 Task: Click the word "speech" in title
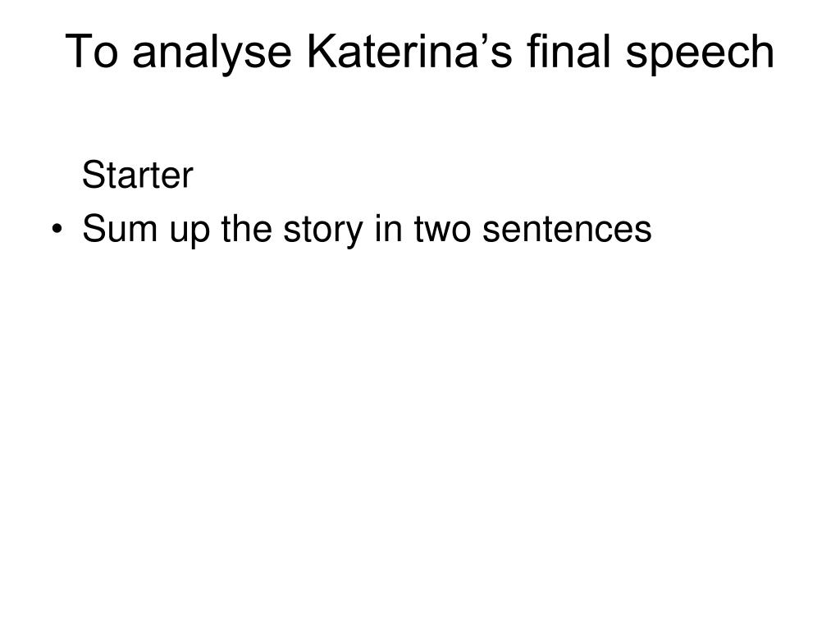701,53
